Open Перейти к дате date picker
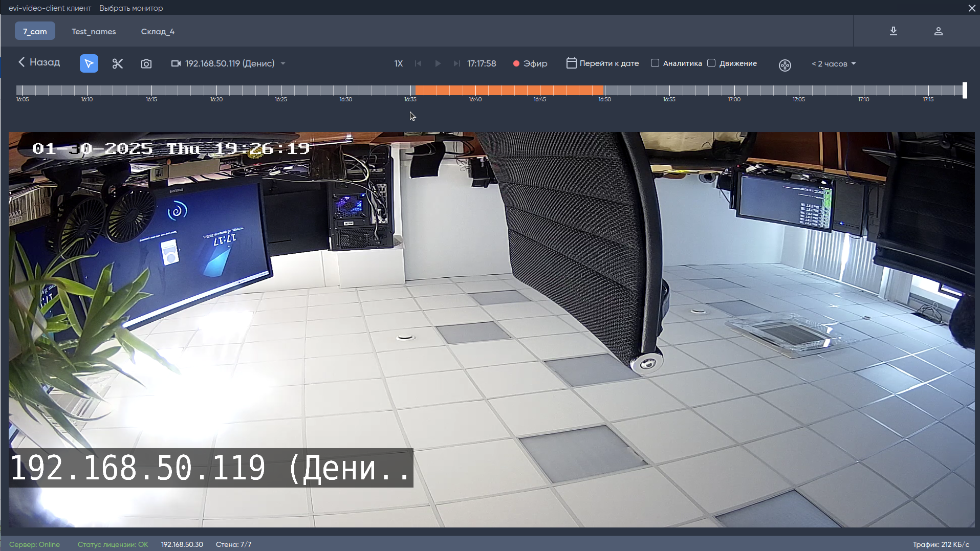Viewport: 980px width, 551px height. (x=603, y=63)
